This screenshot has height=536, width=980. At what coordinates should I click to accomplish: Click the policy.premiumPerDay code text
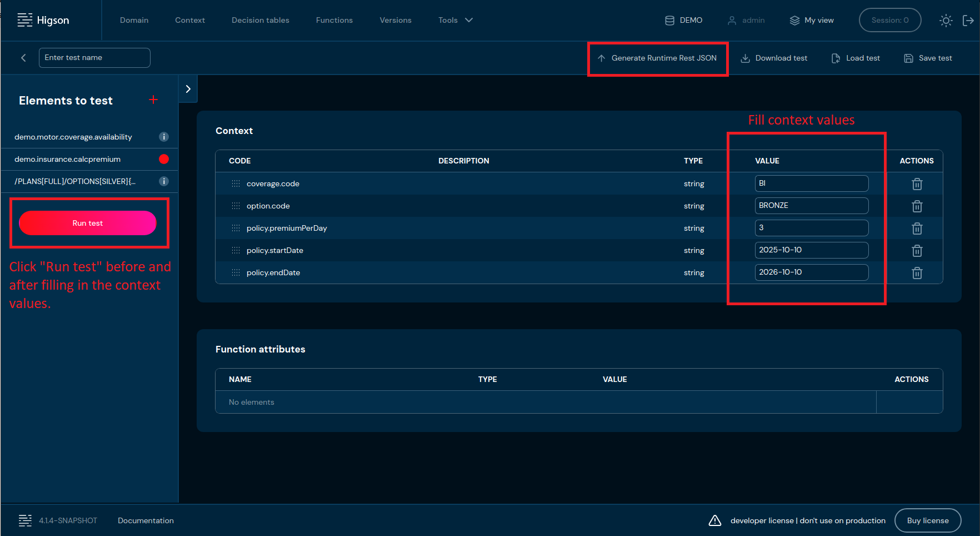click(287, 228)
